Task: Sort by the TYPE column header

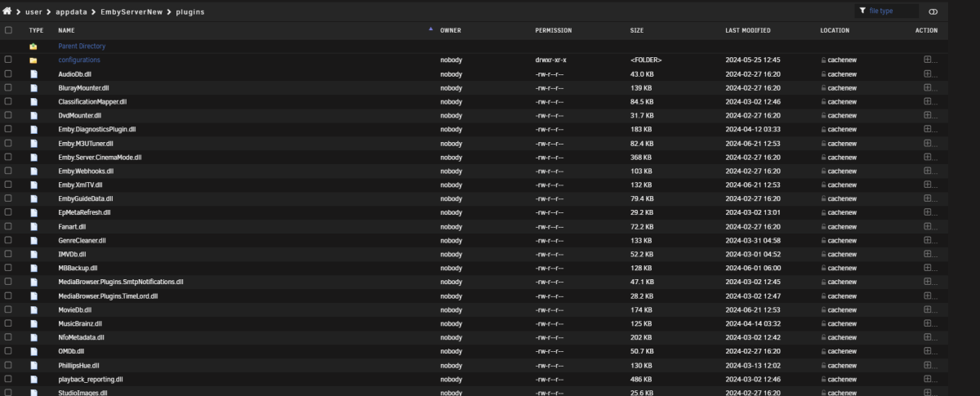Action: coord(37,30)
